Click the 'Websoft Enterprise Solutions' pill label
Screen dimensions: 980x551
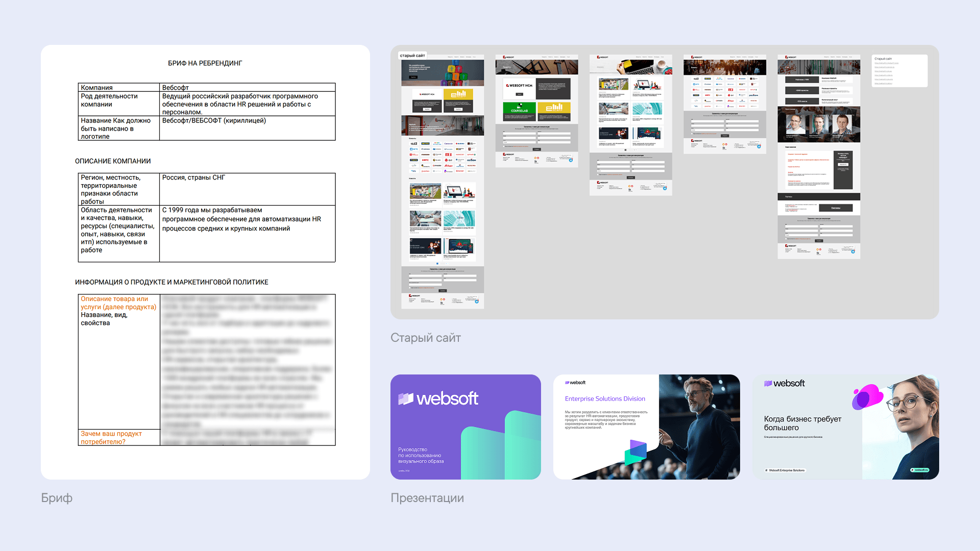pyautogui.click(x=785, y=470)
